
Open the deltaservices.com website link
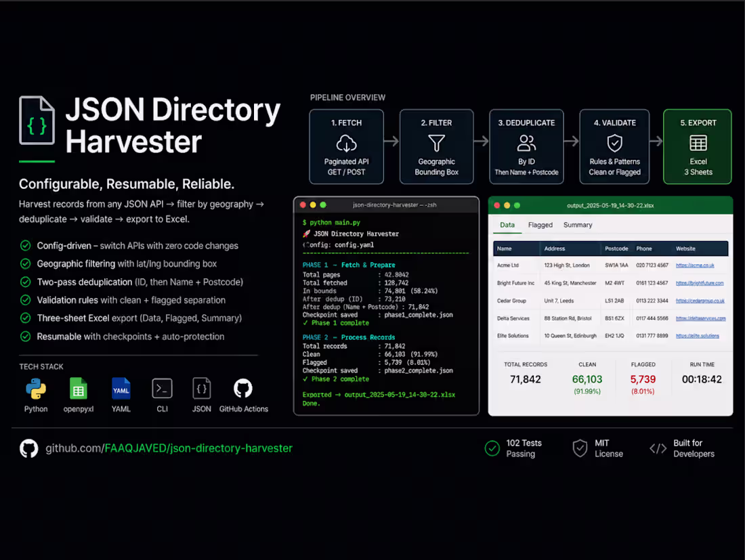pos(700,318)
